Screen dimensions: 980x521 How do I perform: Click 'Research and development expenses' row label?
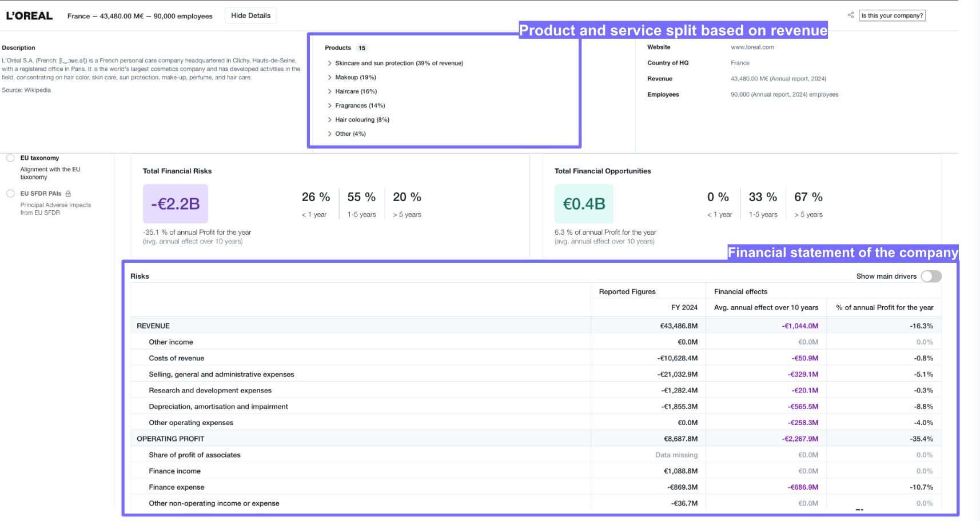210,391
